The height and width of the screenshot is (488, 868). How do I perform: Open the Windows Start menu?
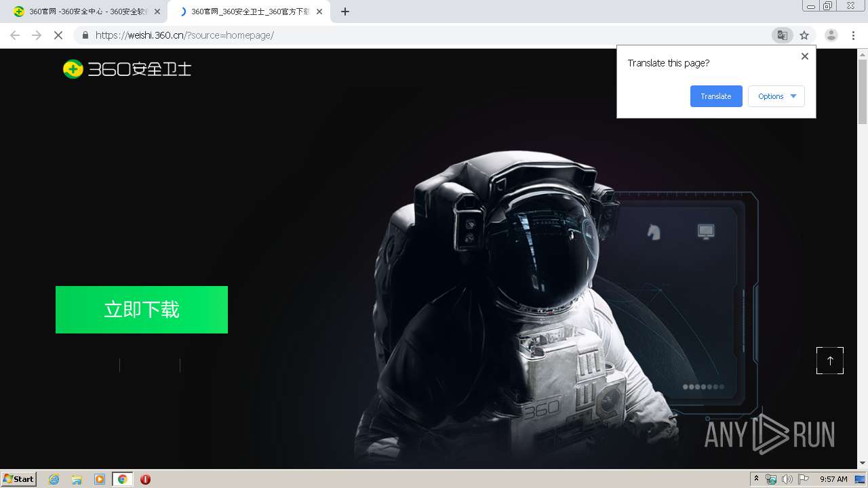click(19, 479)
